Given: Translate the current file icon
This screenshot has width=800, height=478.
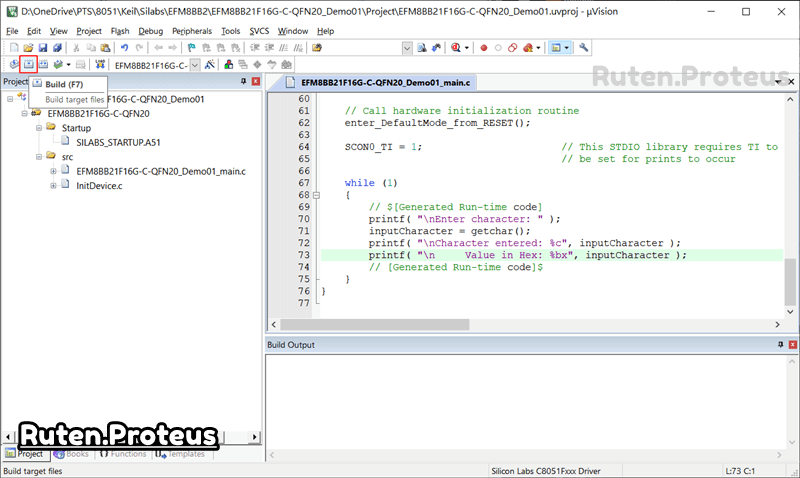Looking at the screenshot, I should point(14,64).
